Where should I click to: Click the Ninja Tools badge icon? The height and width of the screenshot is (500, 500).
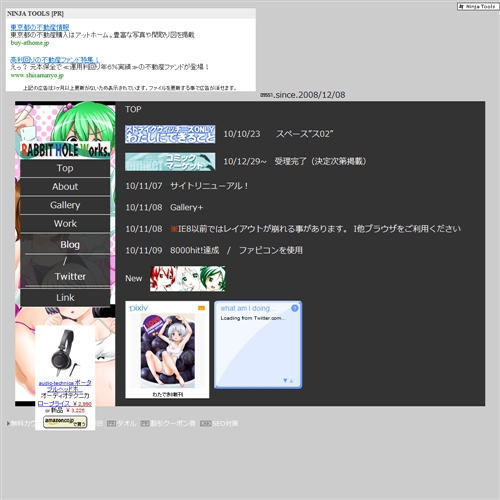point(478,6)
